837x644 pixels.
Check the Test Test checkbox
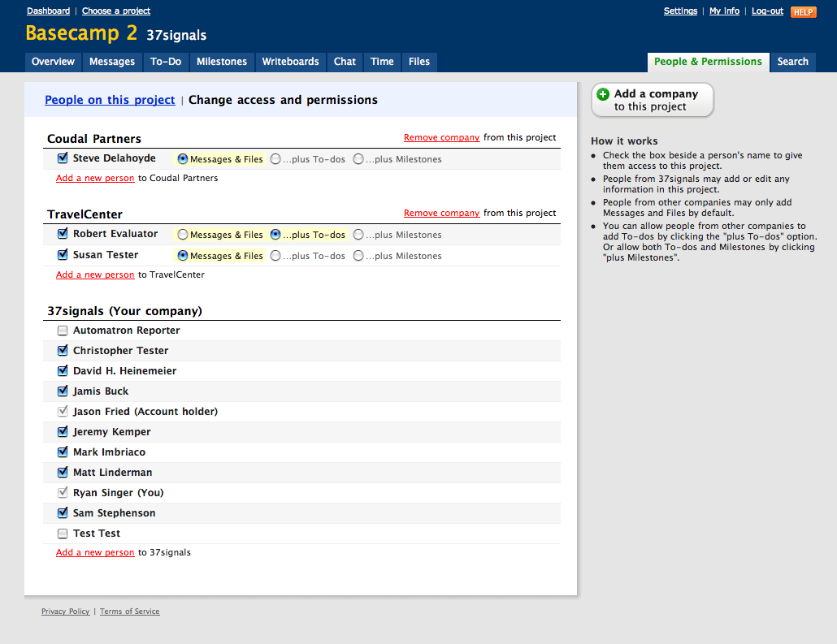(x=63, y=533)
